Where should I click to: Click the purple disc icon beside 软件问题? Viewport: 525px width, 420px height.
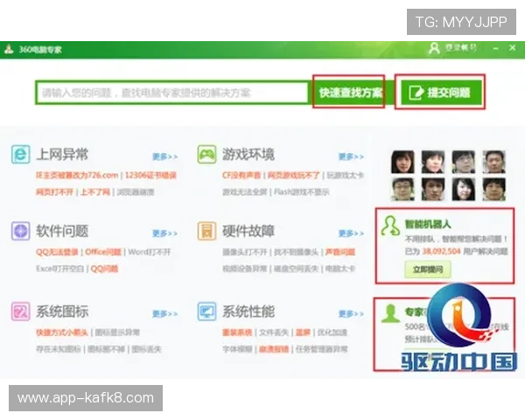(21, 231)
